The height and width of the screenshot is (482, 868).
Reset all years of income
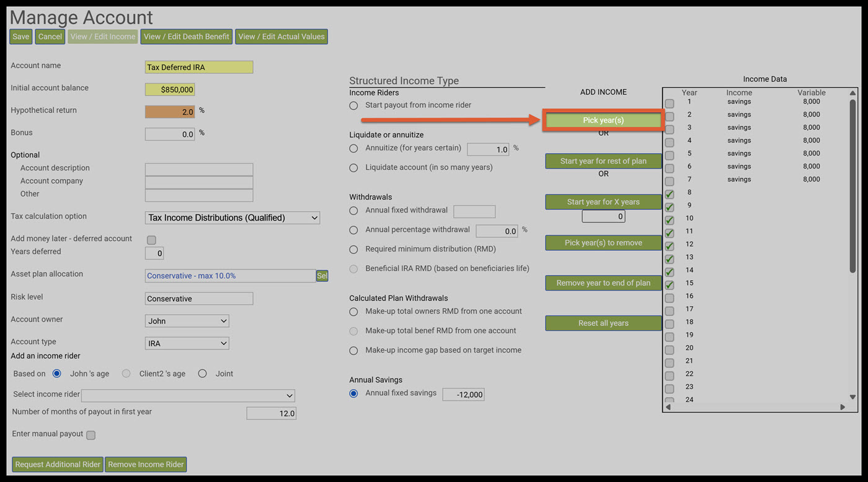(603, 323)
